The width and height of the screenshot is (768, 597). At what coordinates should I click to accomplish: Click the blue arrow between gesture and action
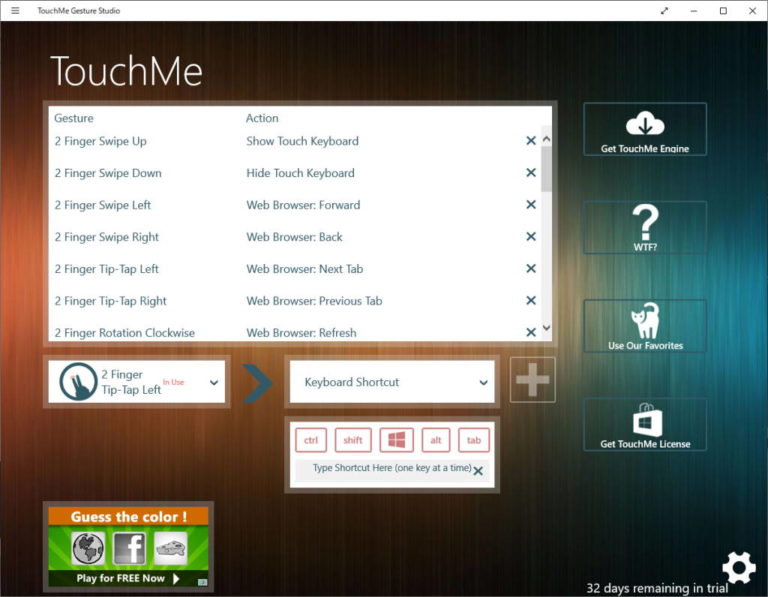click(258, 383)
